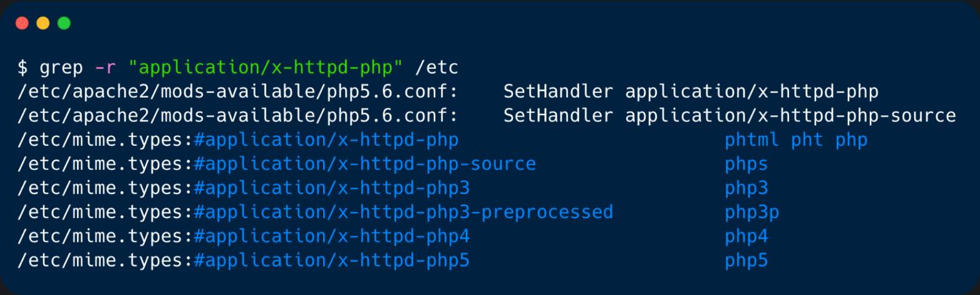Click the pink "-r" flag

[x=100, y=68]
